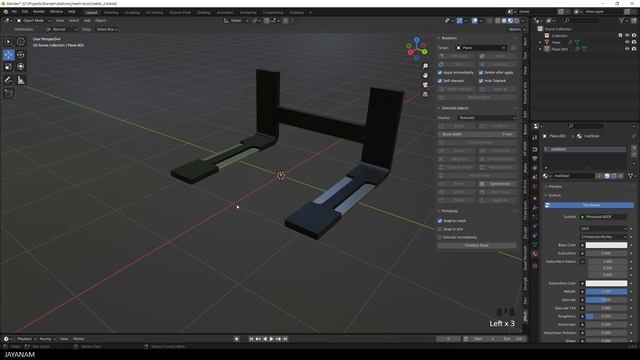Collapse the Primitives panel section
Screen dimensions: 640x360
pyautogui.click(x=449, y=211)
